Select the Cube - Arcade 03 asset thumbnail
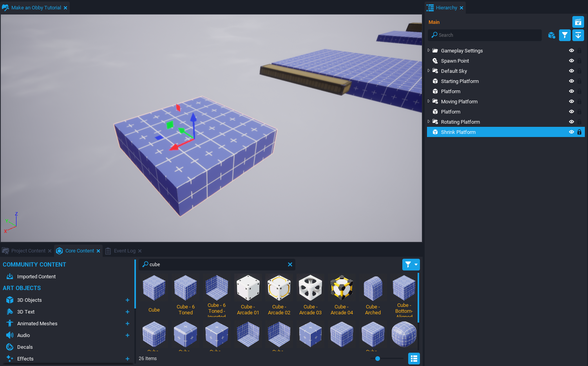The image size is (588, 366). [x=310, y=288]
